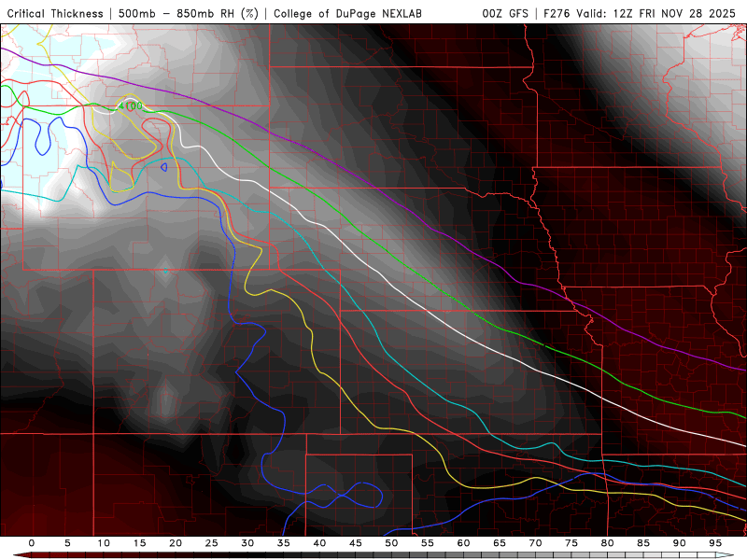The width and height of the screenshot is (747, 560).
Task: Select the "65" value on the color scale
Action: [500, 543]
